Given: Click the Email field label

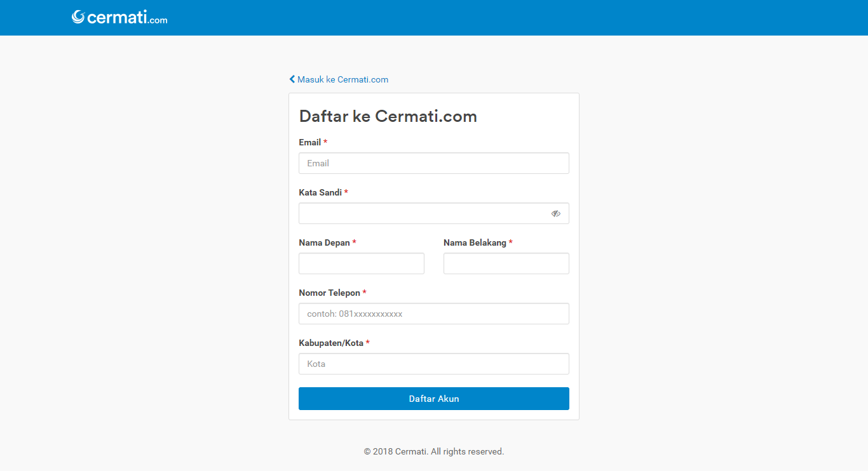Looking at the screenshot, I should click(x=310, y=142).
